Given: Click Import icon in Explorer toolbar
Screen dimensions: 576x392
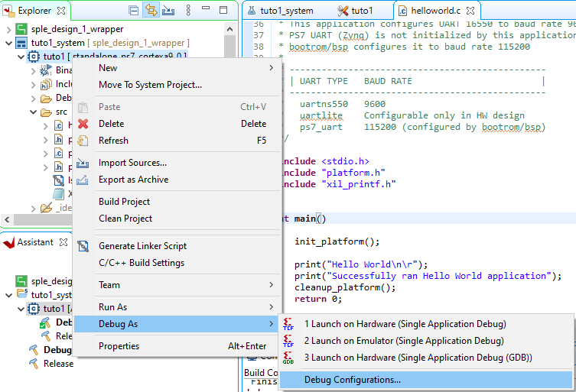Looking at the screenshot, I should pyautogui.click(x=168, y=11).
